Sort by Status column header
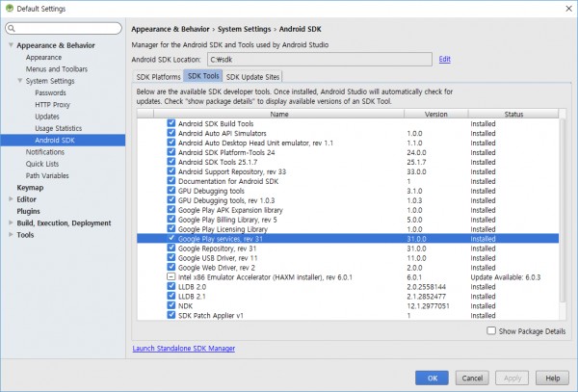Viewport: 578px width, 392px height. 513,114
